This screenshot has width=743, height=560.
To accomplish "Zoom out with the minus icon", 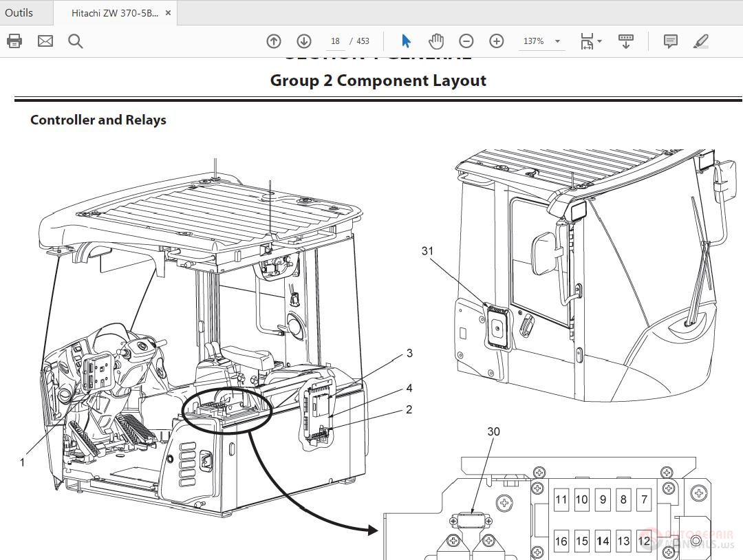I will tap(466, 41).
